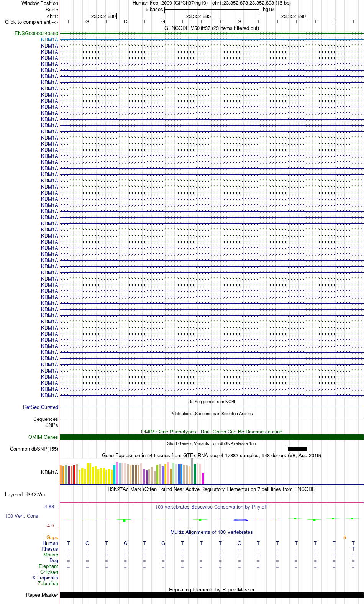Click the ENSG00000240553 track label
Screen dimensions: 364x604
(36, 34)
